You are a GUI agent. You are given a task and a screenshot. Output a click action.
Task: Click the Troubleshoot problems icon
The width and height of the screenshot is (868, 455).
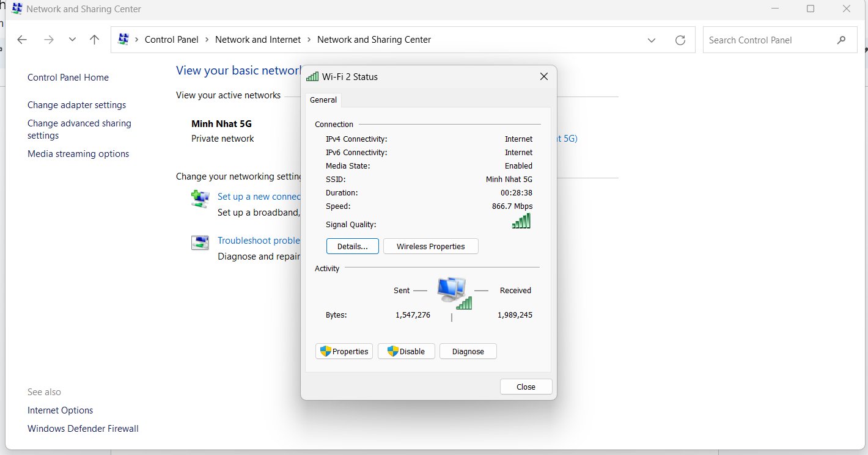200,242
